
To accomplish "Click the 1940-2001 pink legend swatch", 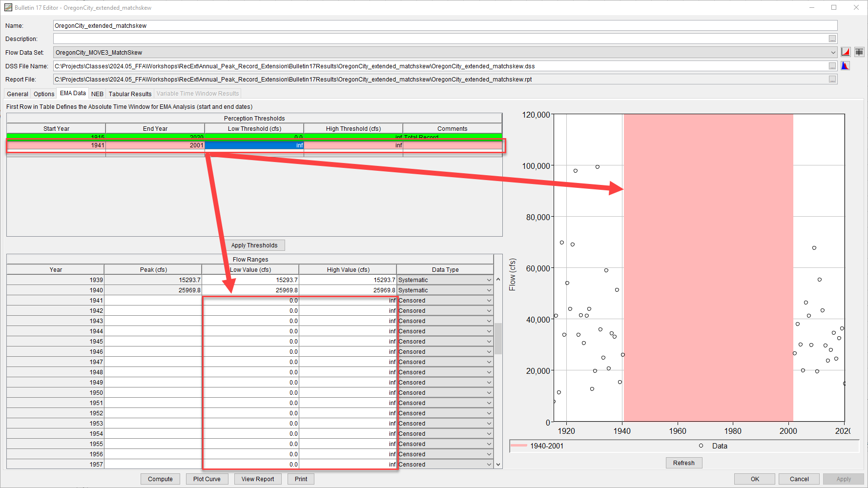I will [x=519, y=446].
